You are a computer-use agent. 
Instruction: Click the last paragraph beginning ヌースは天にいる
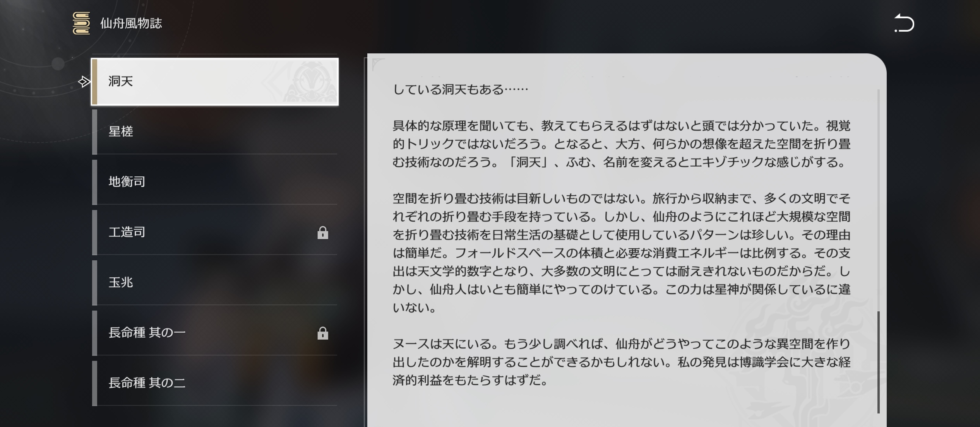[x=621, y=362]
